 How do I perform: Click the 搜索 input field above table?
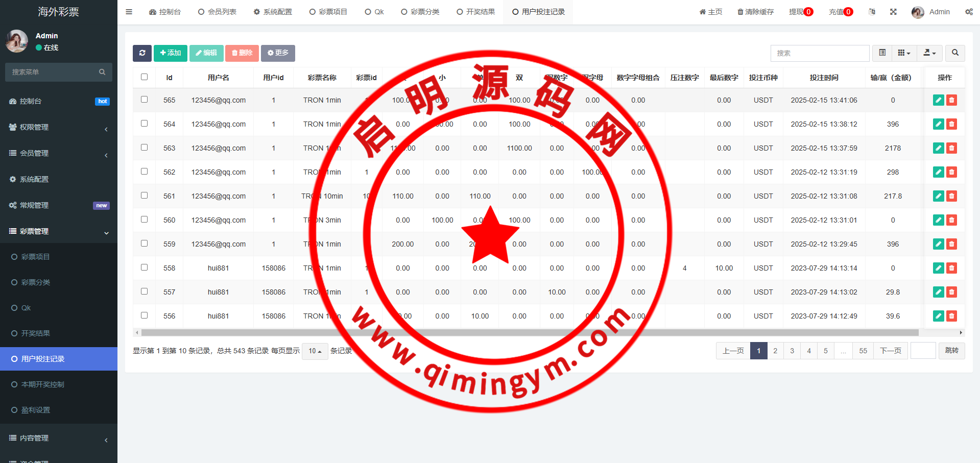click(x=820, y=53)
